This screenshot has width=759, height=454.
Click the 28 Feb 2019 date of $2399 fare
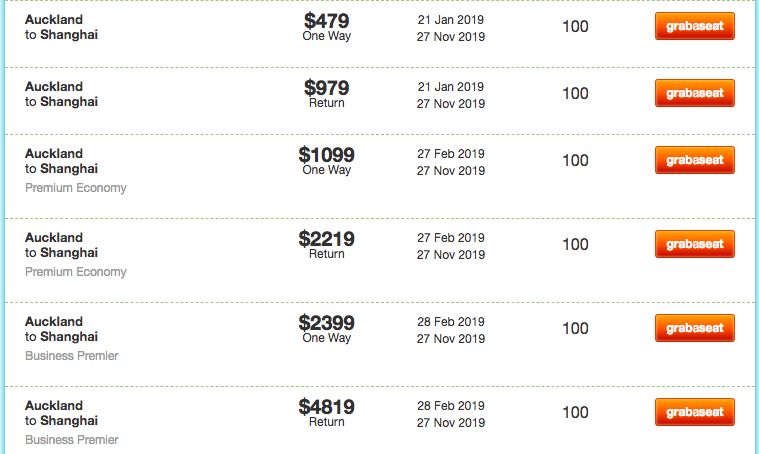[x=451, y=322]
